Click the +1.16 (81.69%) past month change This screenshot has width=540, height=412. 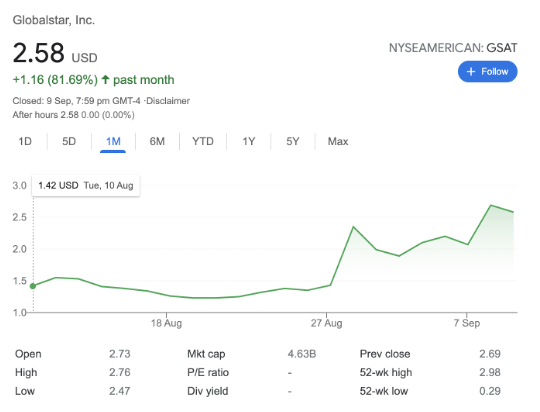tap(93, 80)
